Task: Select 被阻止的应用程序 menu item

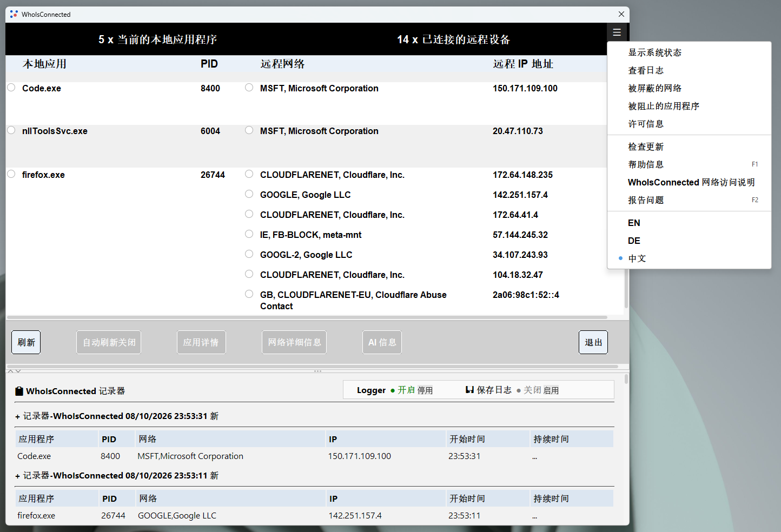Action: (689, 106)
